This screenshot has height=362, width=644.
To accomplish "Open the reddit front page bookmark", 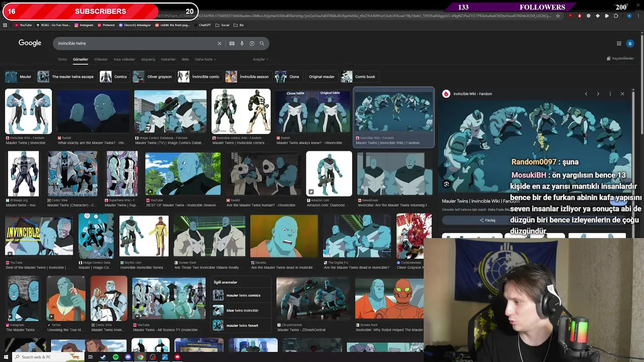I will (173, 25).
